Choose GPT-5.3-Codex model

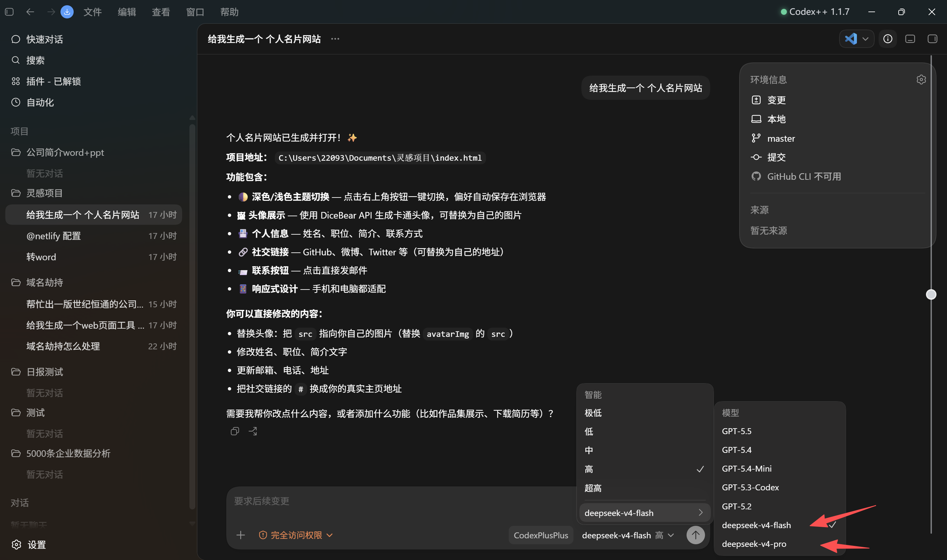pos(780,487)
